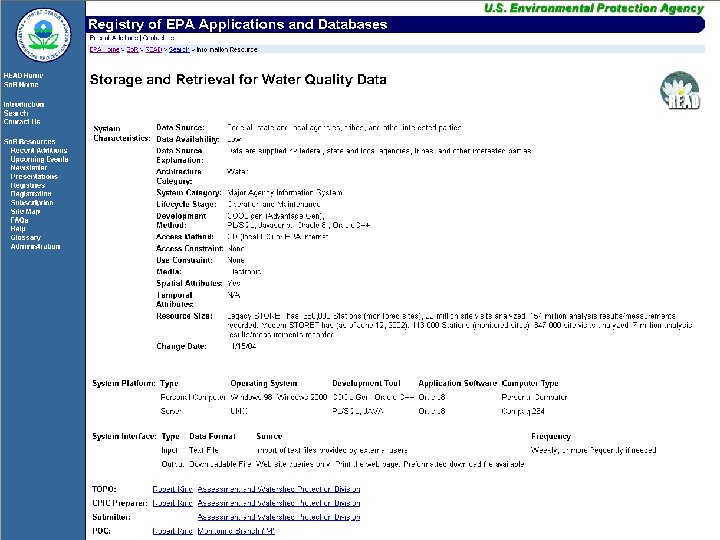The width and height of the screenshot is (720, 540).
Task: Click the Search breadcrumb link
Action: coord(179,50)
